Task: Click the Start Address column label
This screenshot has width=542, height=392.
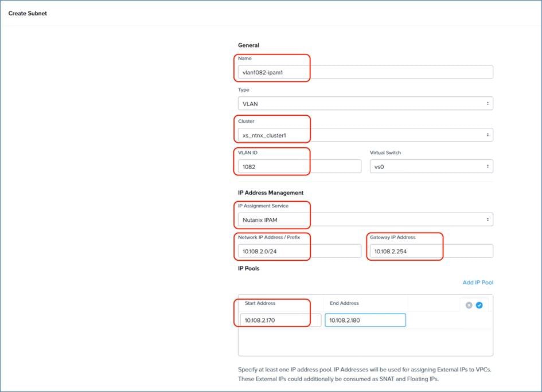Action: click(x=260, y=303)
